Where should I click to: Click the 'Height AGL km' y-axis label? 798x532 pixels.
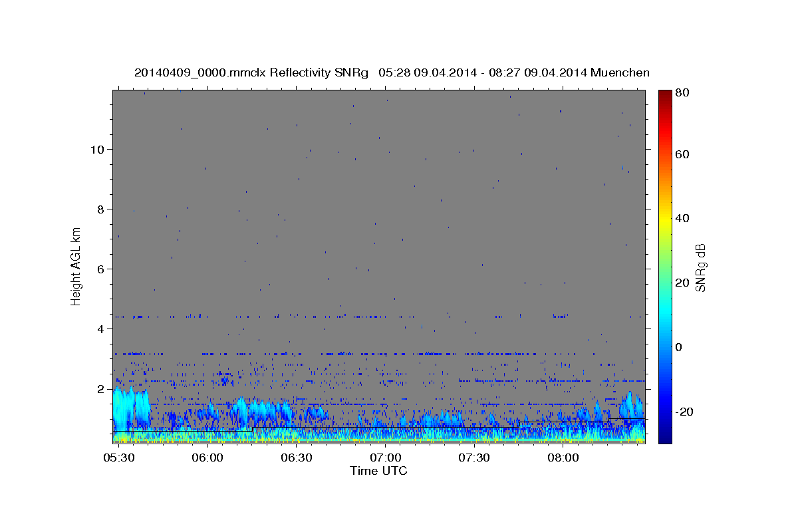tap(76, 266)
